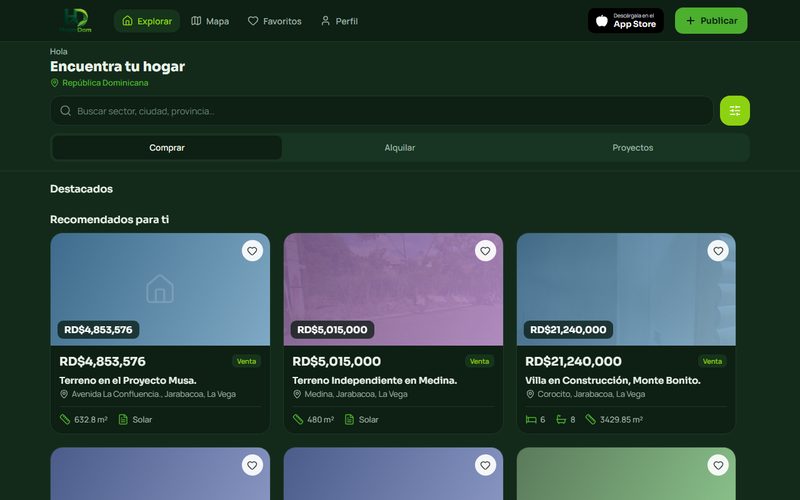This screenshot has width=800, height=500.
Task: Click the heart icon in Favoritos
Action: tap(253, 21)
